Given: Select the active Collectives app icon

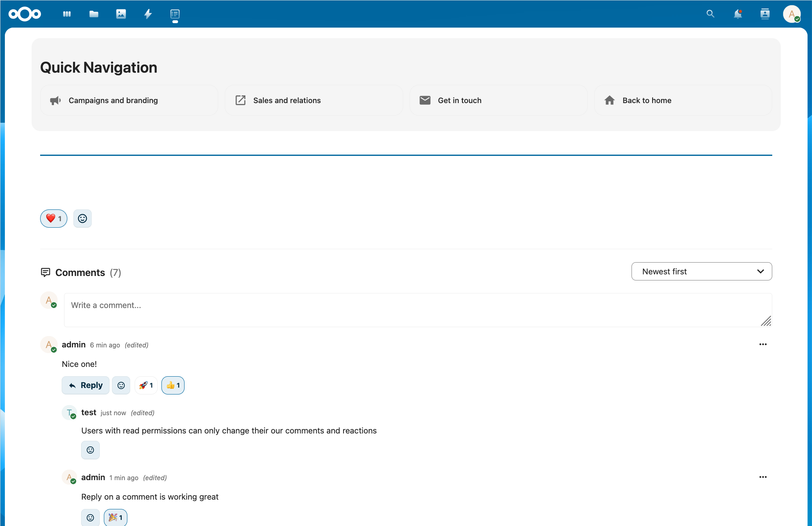Looking at the screenshot, I should (x=175, y=14).
